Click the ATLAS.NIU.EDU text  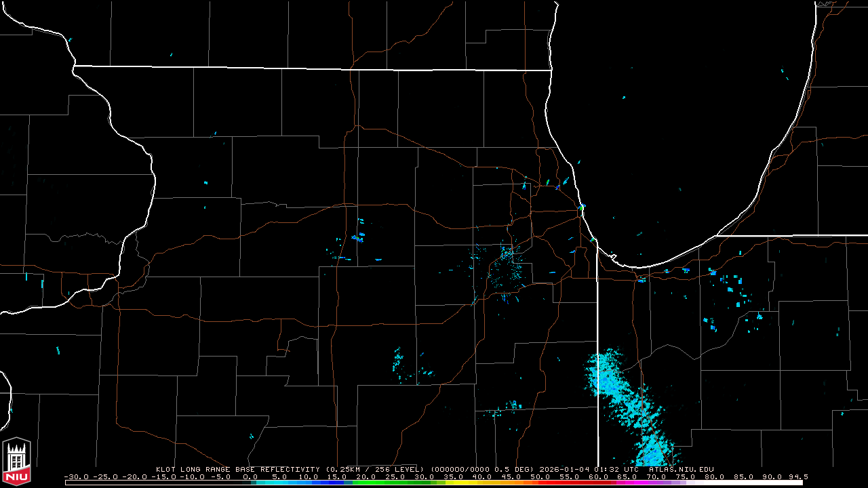click(x=681, y=469)
